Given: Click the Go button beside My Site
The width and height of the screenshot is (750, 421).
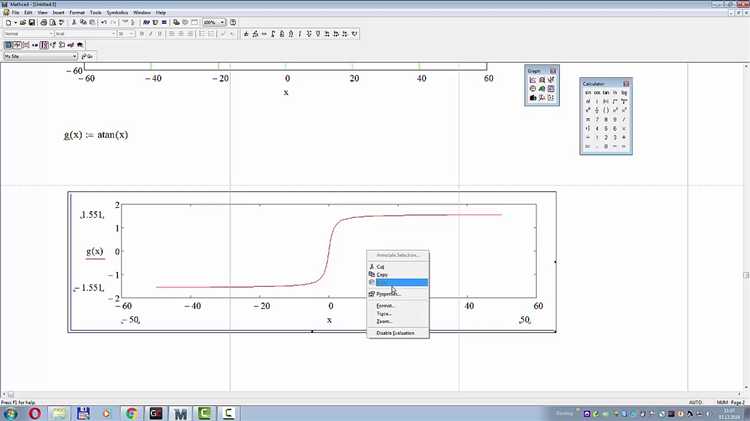Looking at the screenshot, I should pos(88,56).
